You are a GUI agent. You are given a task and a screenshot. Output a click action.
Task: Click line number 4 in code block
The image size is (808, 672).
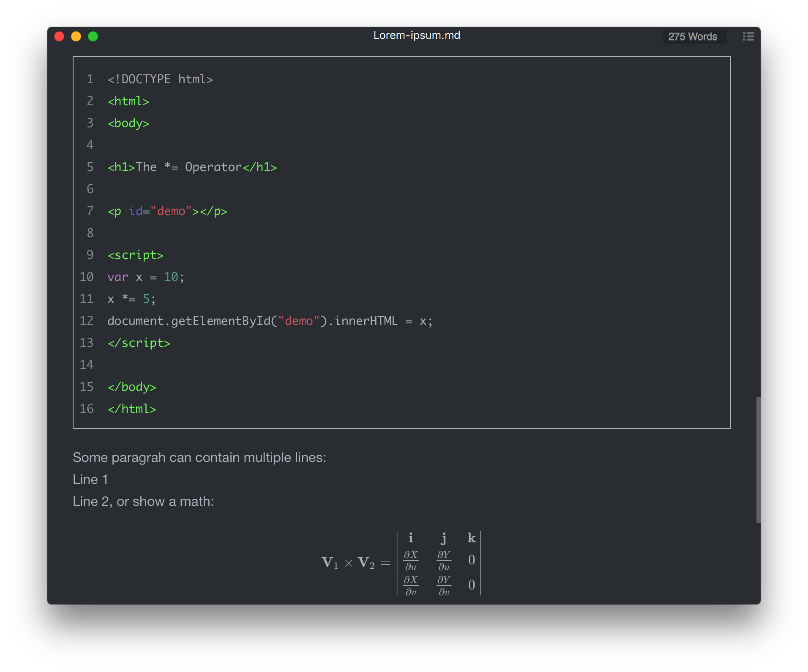pos(90,145)
